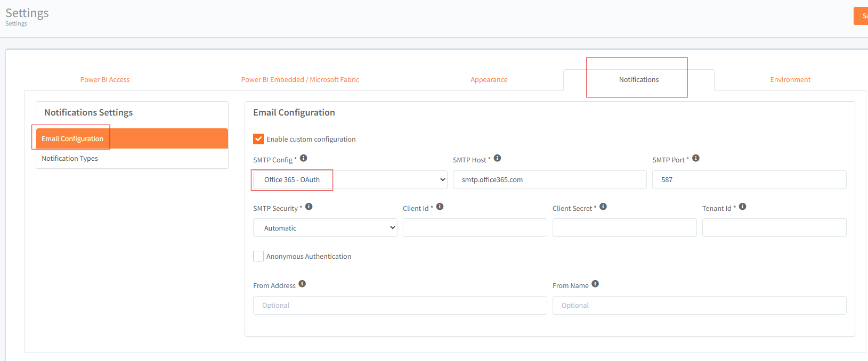Image resolution: width=868 pixels, height=361 pixels.
Task: Click info icon next to From Name
Action: click(595, 284)
